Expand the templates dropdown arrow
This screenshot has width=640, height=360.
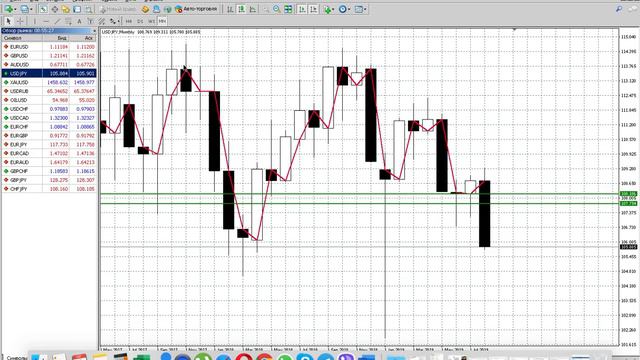[x=365, y=9]
